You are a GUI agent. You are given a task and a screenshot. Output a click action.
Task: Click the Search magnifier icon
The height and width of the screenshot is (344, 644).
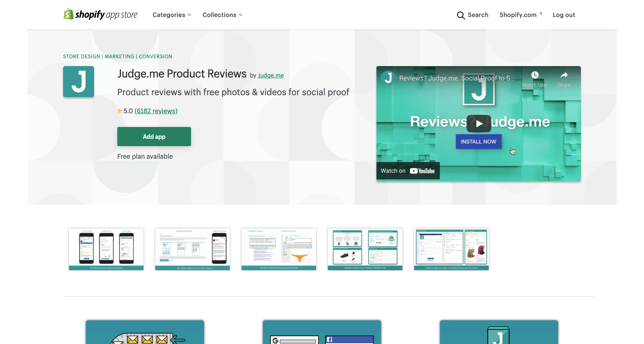pyautogui.click(x=461, y=15)
